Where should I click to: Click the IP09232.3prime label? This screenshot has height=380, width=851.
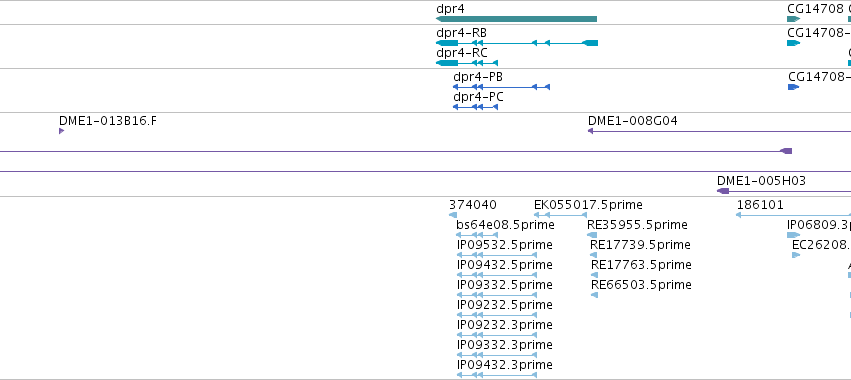505,325
